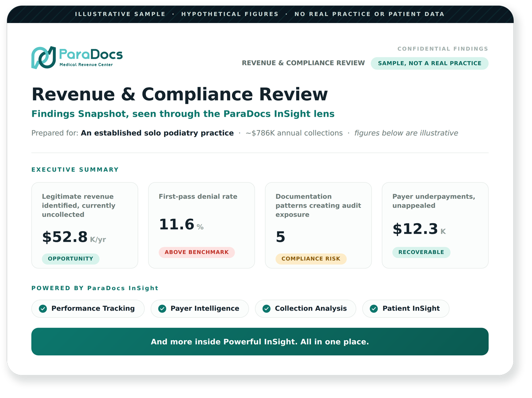532x398 pixels.
Task: Click the COMPLIANCE RISK badge
Action: click(x=311, y=259)
